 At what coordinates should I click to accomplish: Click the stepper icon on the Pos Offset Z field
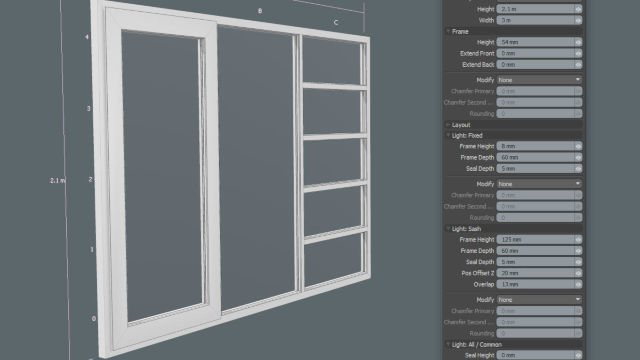pos(578,273)
